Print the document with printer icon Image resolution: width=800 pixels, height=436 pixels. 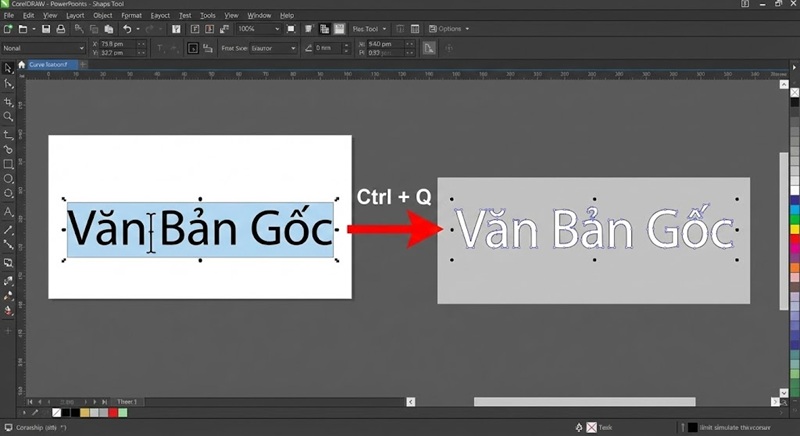point(61,29)
